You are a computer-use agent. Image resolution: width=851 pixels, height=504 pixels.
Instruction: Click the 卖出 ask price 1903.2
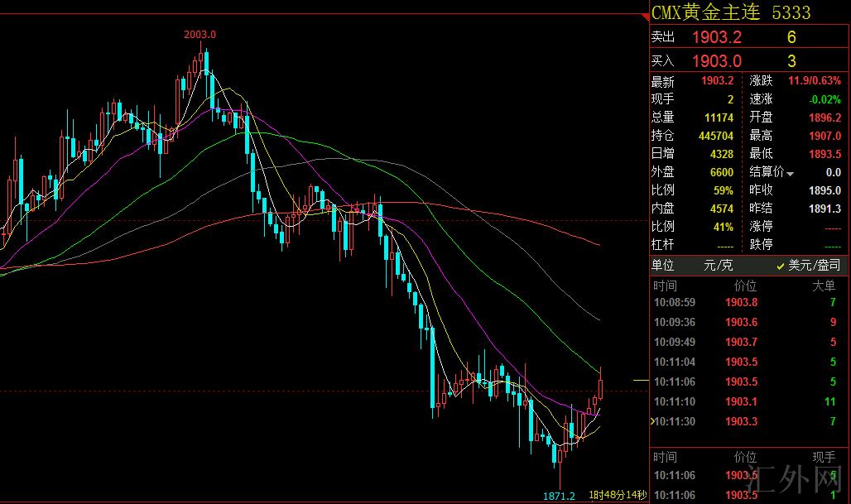[716, 37]
